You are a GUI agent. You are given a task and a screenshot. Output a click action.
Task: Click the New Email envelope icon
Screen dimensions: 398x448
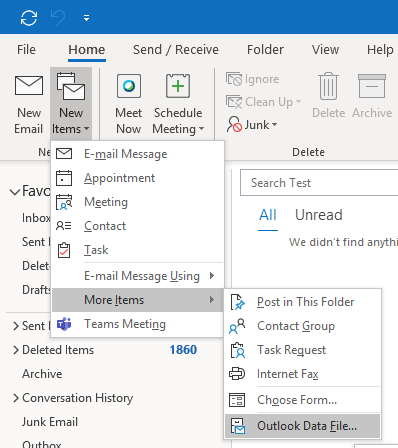[x=29, y=86]
